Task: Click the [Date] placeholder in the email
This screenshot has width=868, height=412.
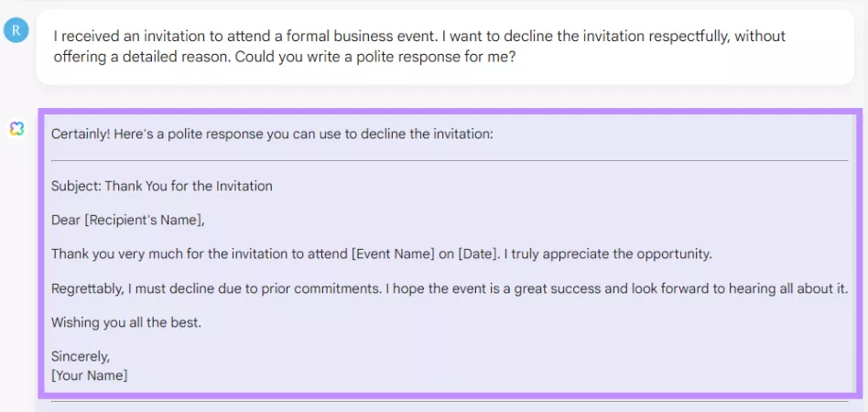Action: (x=477, y=255)
